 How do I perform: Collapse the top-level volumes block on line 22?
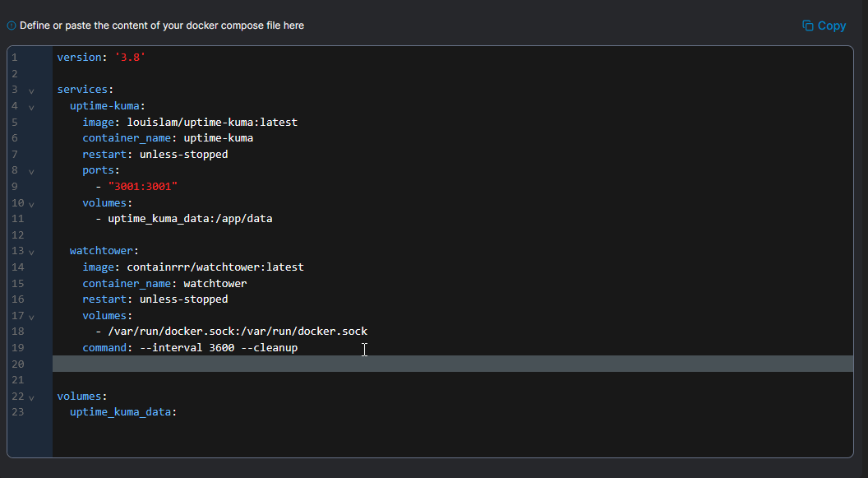click(31, 397)
